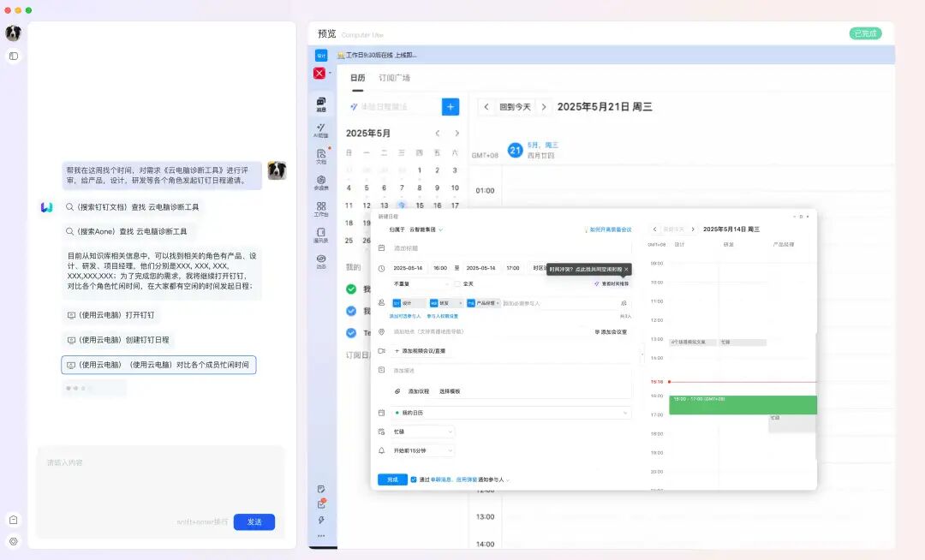Click the blue color dot beside 我的日历
925x560 pixels.
[396, 413]
